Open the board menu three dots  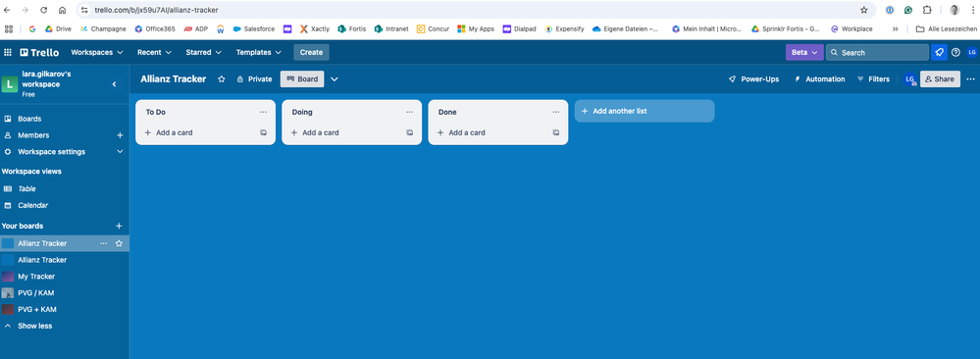970,79
